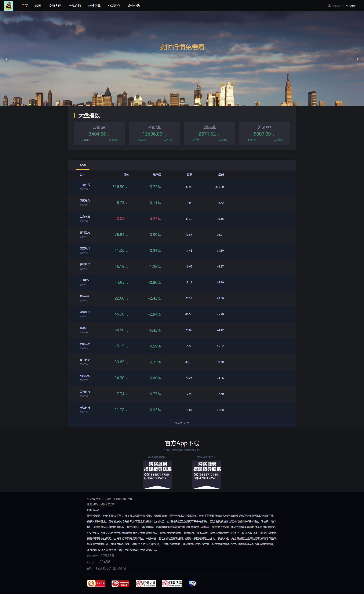This screenshot has height=594, width=364.
Task: Click the Android QR code image
Action: pos(157,474)
